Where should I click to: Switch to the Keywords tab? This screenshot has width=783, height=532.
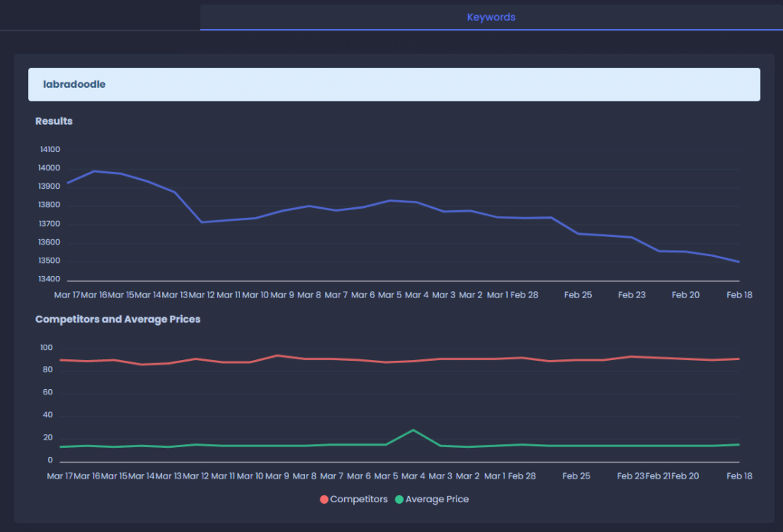pos(491,17)
